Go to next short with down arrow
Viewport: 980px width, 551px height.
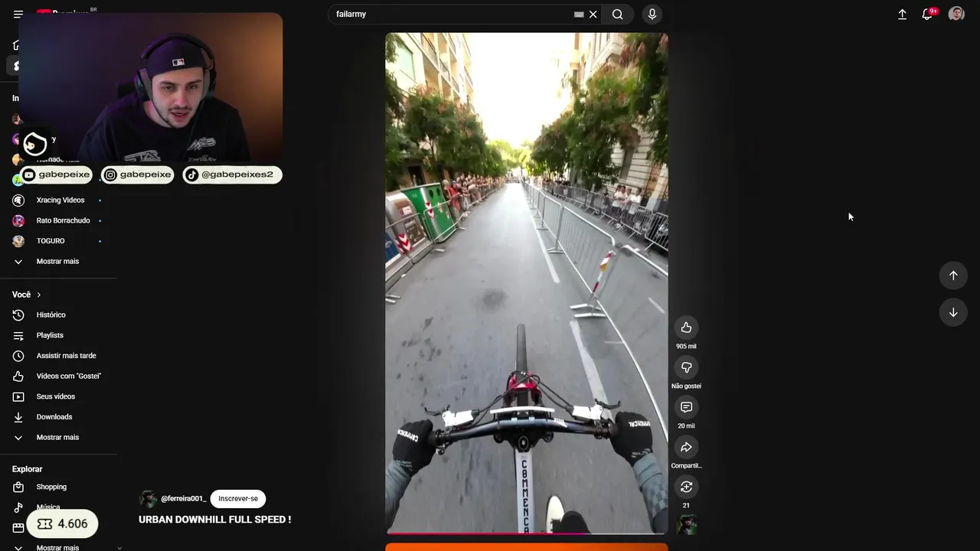(x=953, y=312)
